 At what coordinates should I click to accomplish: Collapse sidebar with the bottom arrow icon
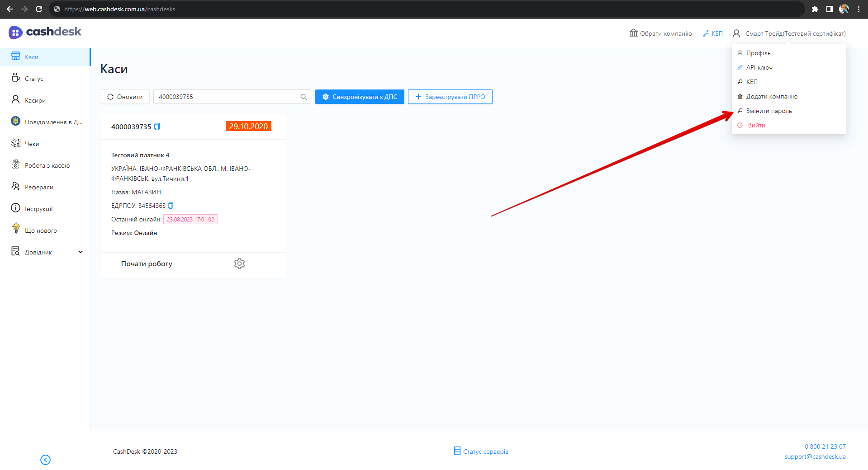point(45,460)
